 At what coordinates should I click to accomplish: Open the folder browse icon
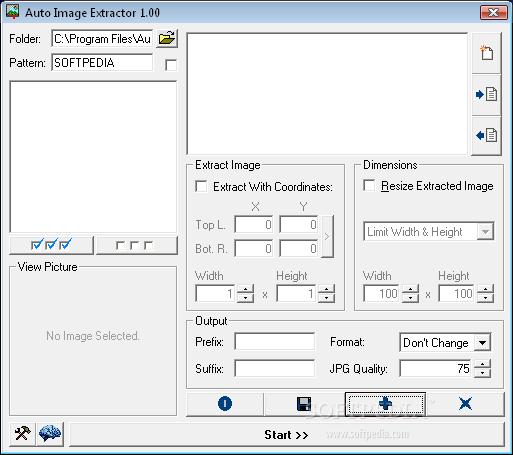(167, 38)
